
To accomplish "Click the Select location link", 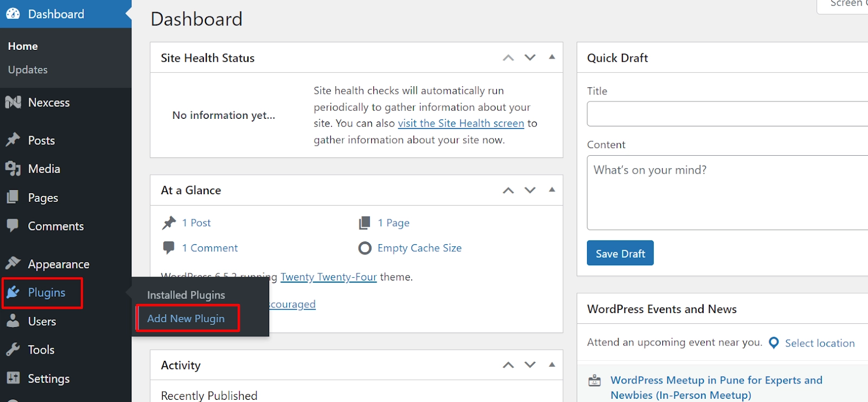I will [x=820, y=343].
